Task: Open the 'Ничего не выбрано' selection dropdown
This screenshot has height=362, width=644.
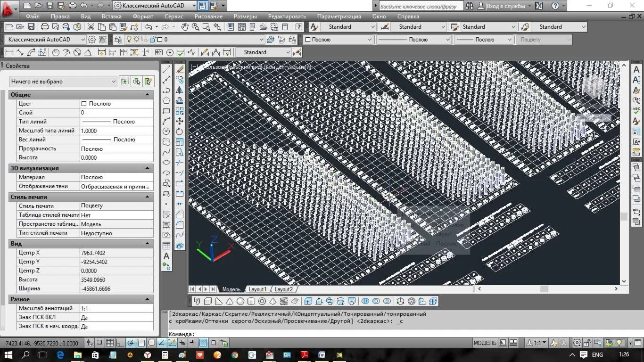Action: point(63,82)
